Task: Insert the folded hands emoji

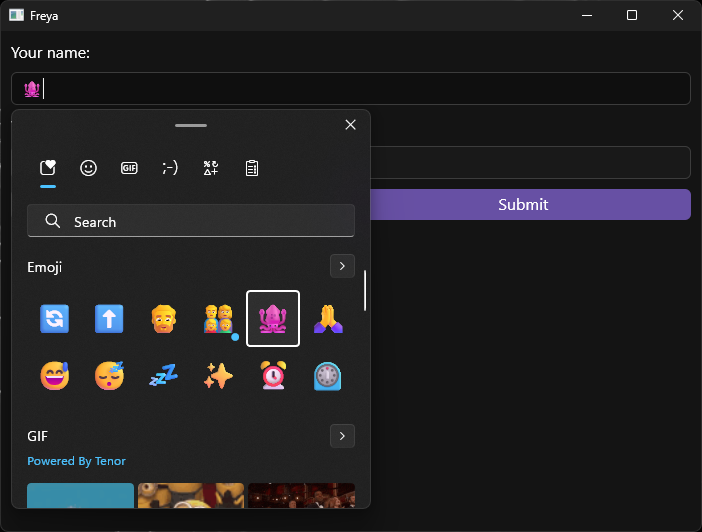Action: coord(327,319)
